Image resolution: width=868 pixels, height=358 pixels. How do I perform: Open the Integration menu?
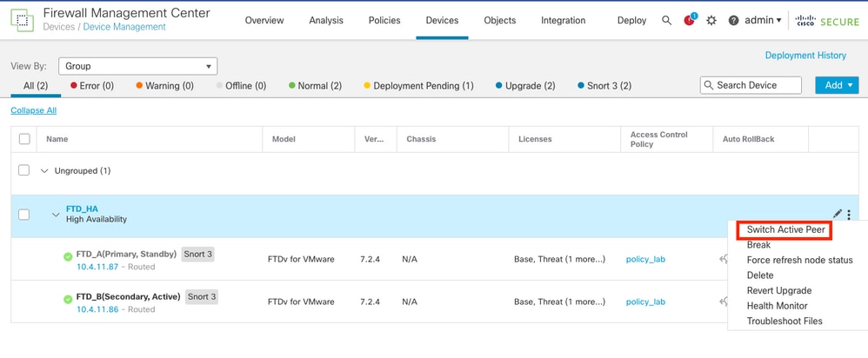pyautogui.click(x=563, y=21)
